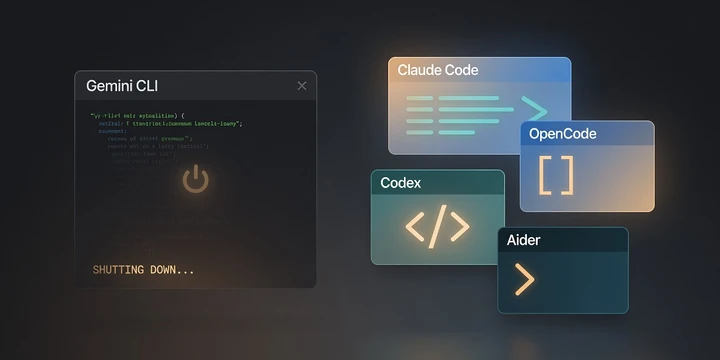Click the teal arrow in Claude Code
Viewport: 720px width, 360px height.
(x=534, y=109)
